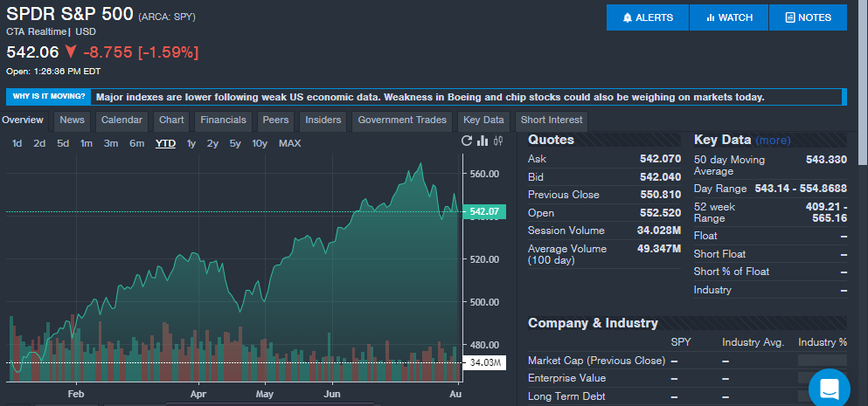The image size is (868, 406).
Task: Set chart range to 6m
Action: pyautogui.click(x=136, y=144)
